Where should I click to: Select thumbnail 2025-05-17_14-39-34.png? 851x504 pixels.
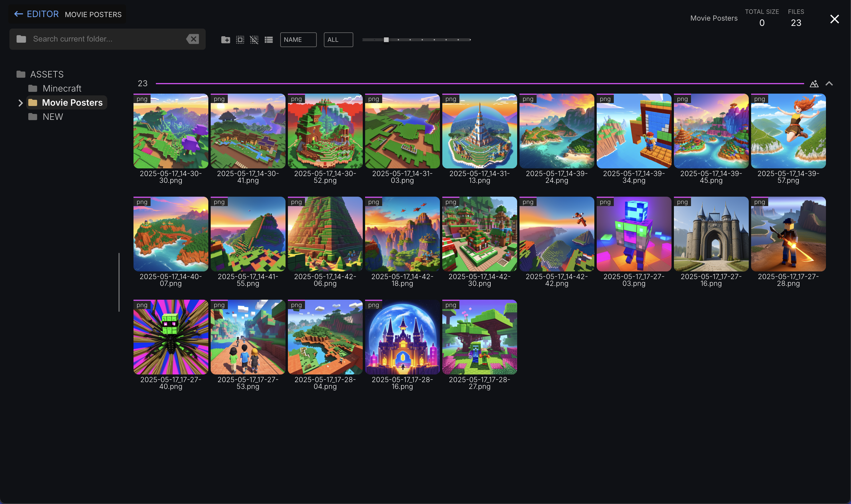click(x=634, y=131)
